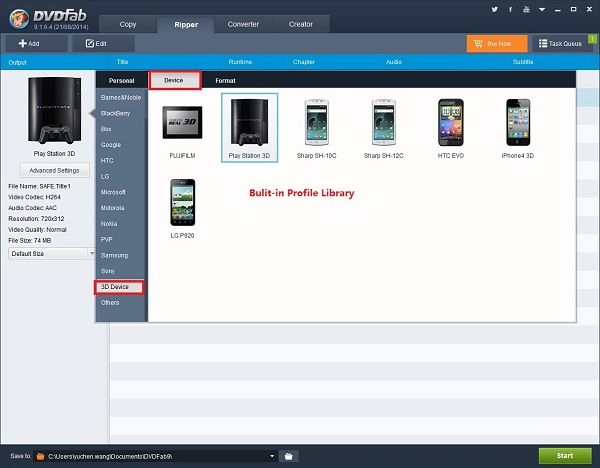600x468 pixels.
Task: Open the Twitter link icon
Action: (x=494, y=9)
